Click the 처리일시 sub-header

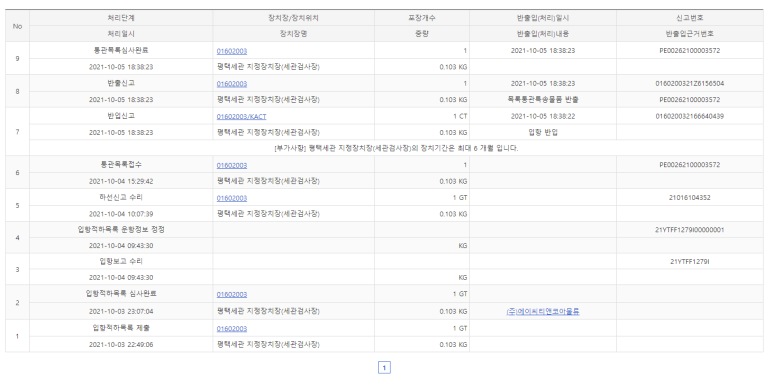coord(121,34)
